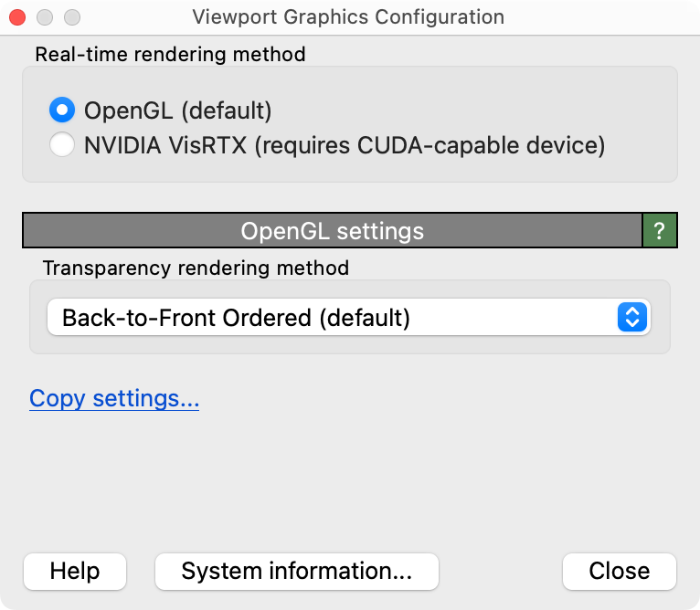Click the red window close icon
Screen dimensions: 700x610
point(17,17)
